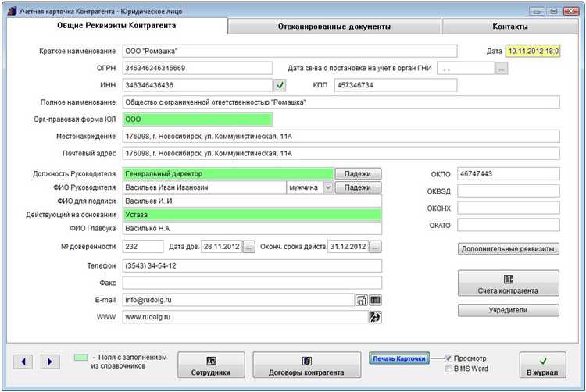Click the empty ОКАТО field
Screen dimensions: 586x392
click(509, 225)
